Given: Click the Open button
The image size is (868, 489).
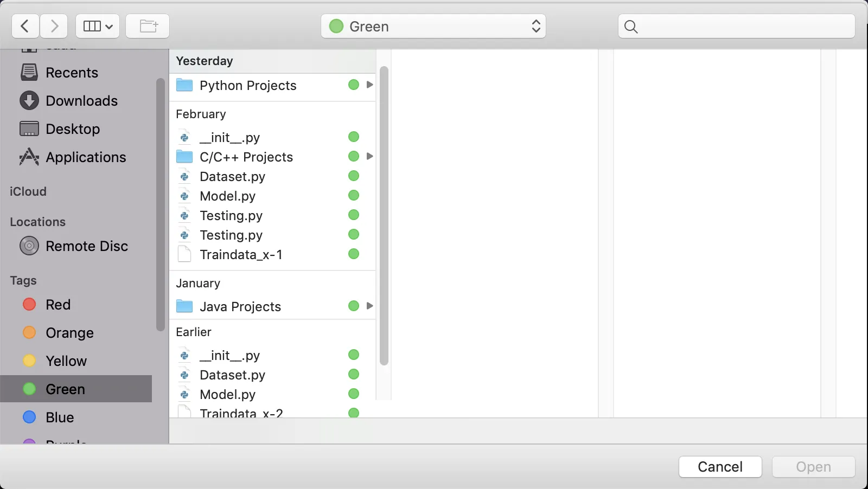Looking at the screenshot, I should point(813,467).
